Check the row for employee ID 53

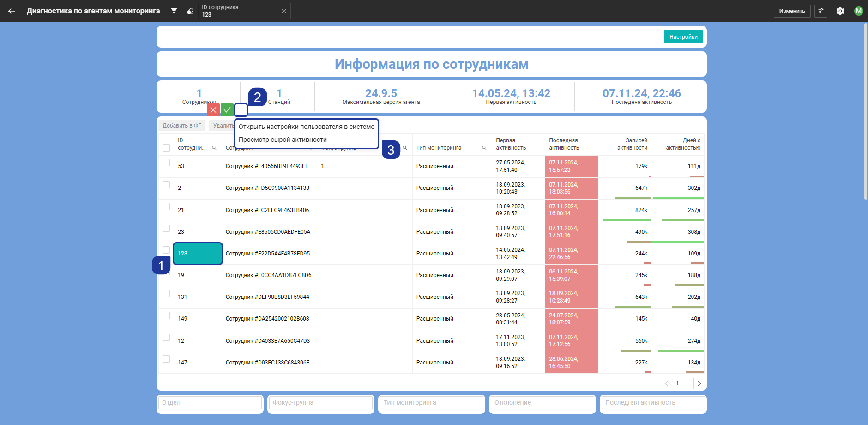(x=166, y=163)
